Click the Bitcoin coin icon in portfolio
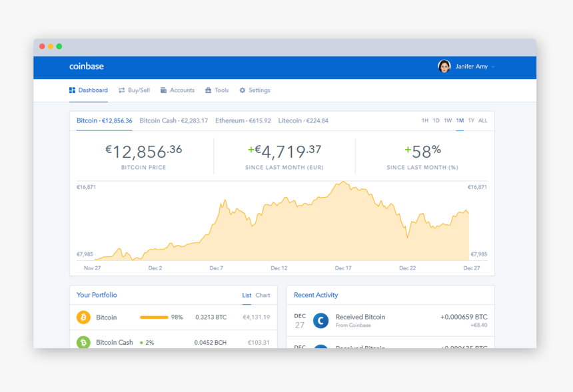573x392 pixels. [83, 317]
